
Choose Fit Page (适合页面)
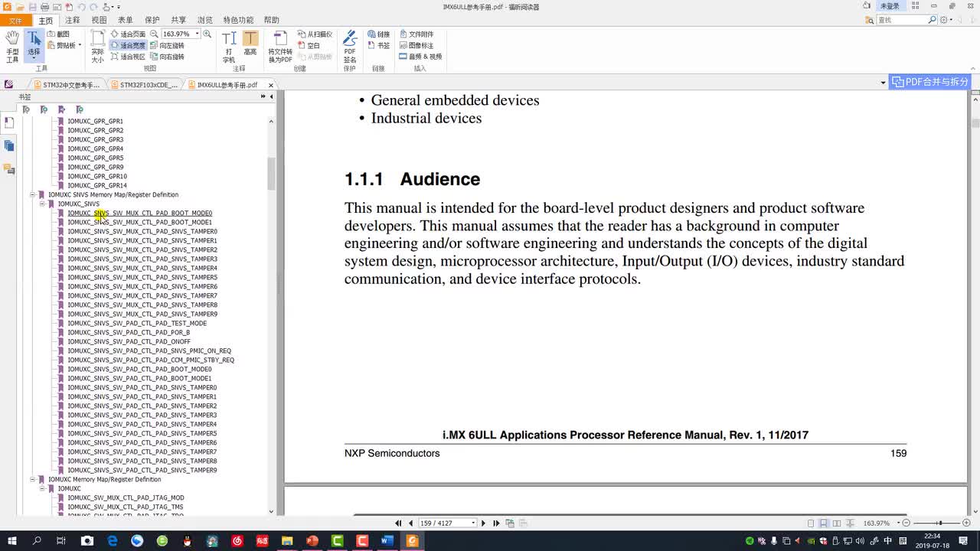pos(128,34)
